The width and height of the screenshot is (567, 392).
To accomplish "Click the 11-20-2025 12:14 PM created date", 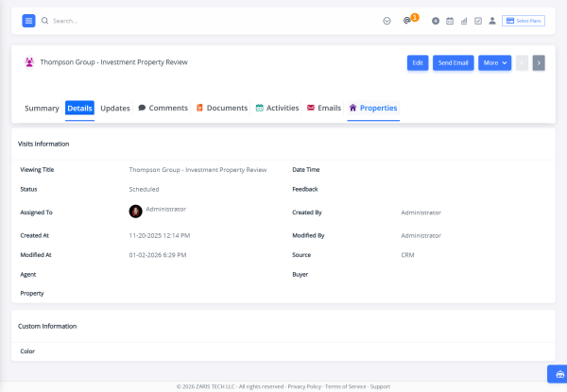I will point(160,235).
